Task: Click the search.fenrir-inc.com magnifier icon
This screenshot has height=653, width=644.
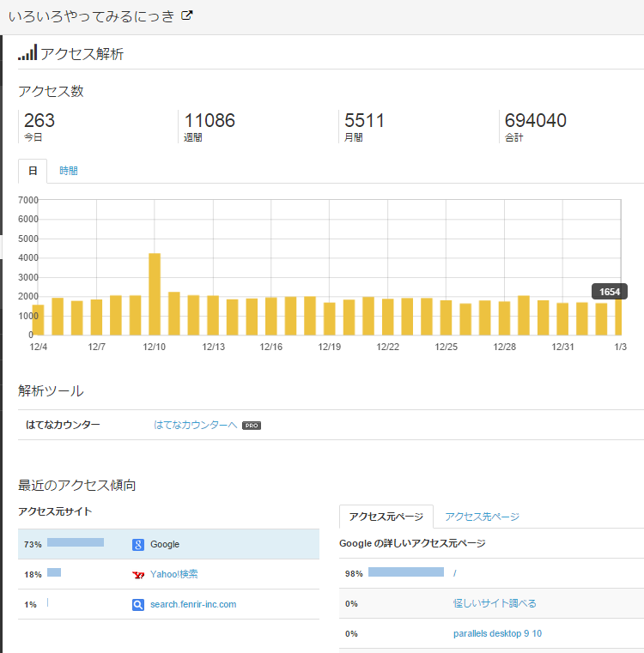Action: [138, 605]
